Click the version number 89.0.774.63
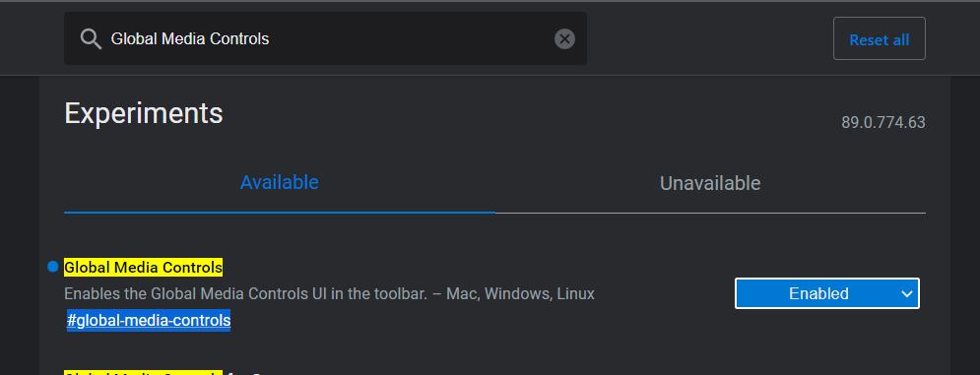 883,122
